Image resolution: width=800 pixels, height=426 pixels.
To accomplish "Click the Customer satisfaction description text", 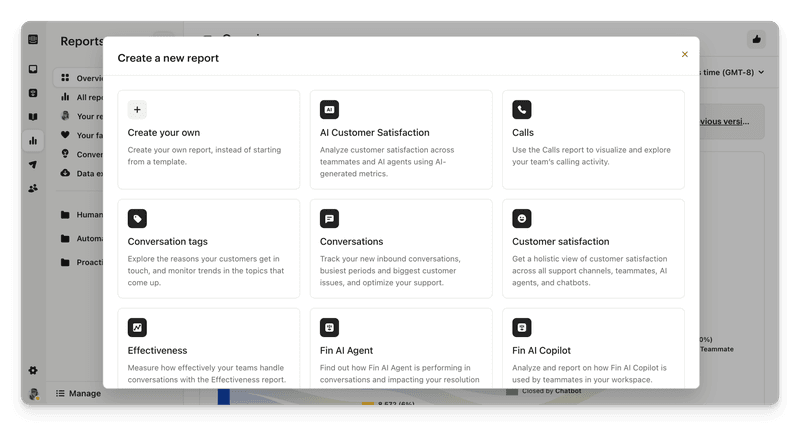I will tap(590, 270).
